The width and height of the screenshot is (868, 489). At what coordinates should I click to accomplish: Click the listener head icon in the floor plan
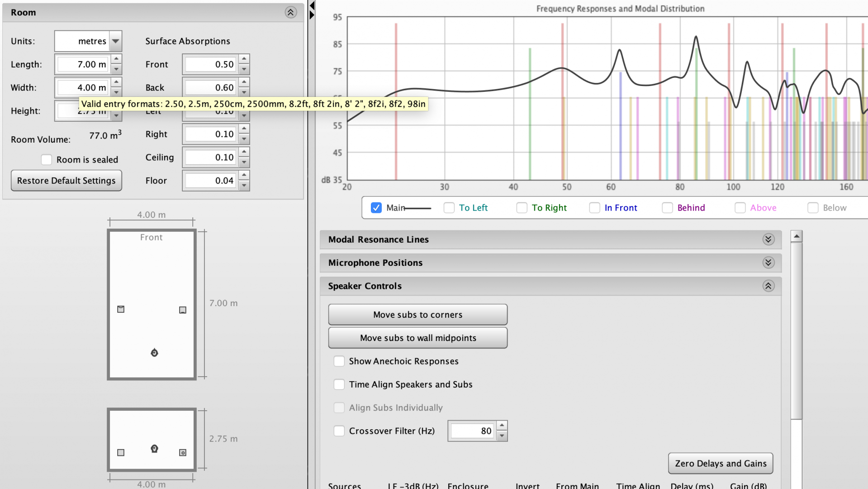(154, 353)
